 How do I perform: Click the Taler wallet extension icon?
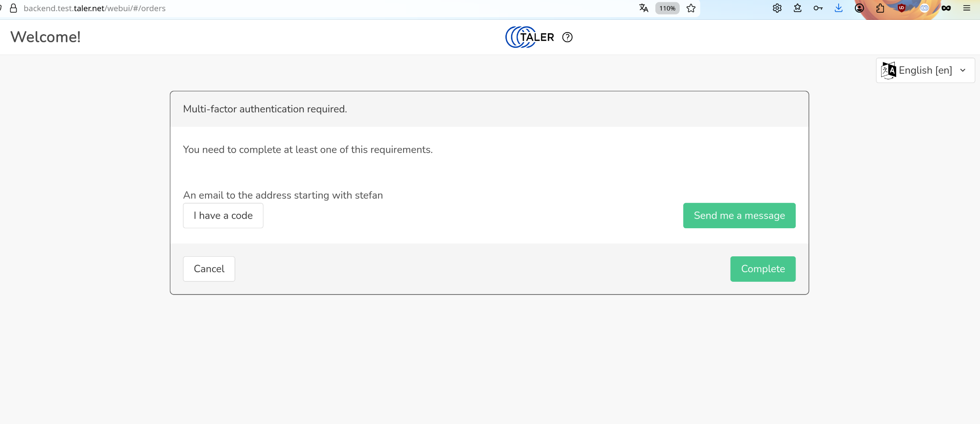[x=924, y=8]
